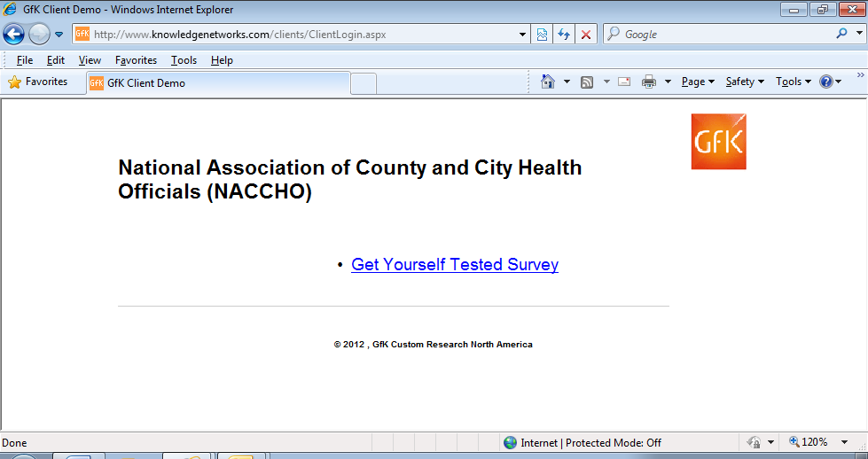Click the greyed Forward arrow button
The height and width of the screenshot is (459, 868).
point(39,35)
